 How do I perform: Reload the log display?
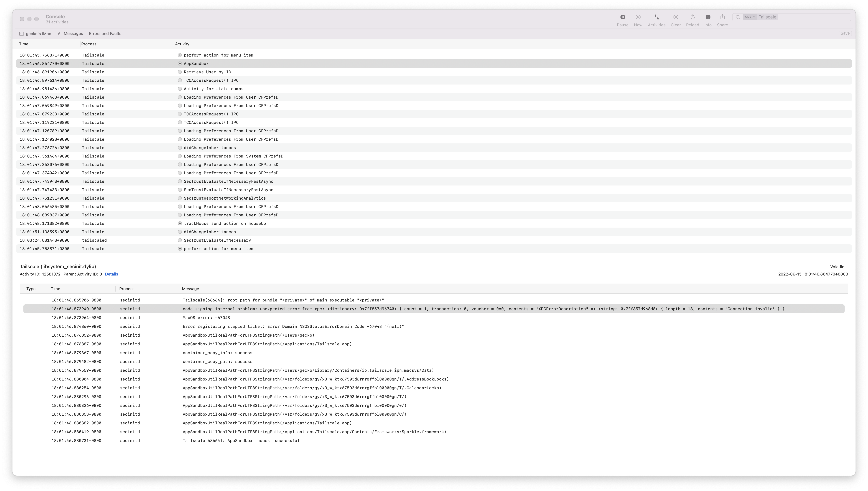point(692,17)
